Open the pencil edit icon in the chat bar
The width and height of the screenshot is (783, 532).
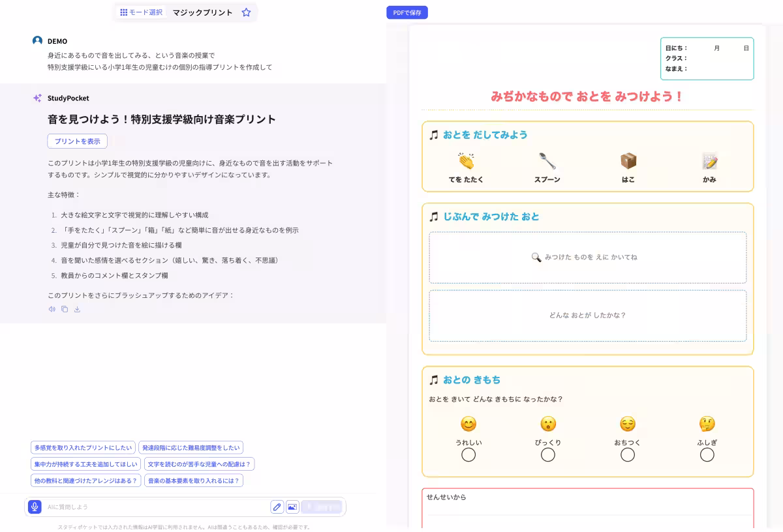[x=277, y=507]
